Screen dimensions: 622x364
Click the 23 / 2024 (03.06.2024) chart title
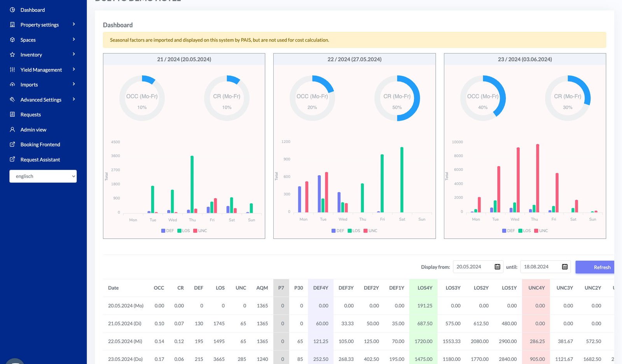525,59
